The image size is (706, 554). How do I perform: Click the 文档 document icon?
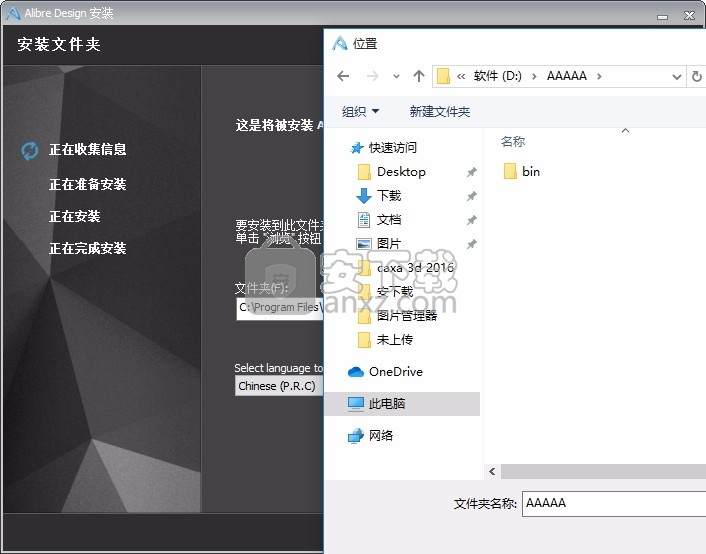coord(364,220)
